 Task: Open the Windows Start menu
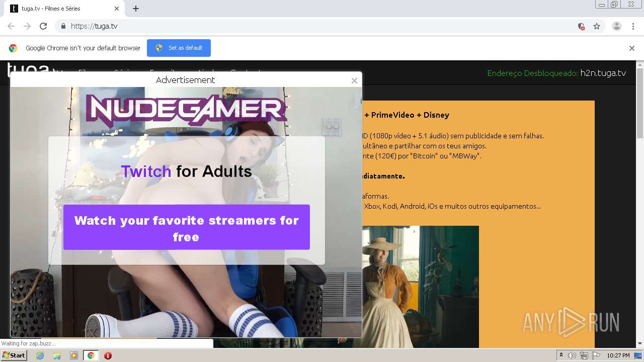coord(14,355)
